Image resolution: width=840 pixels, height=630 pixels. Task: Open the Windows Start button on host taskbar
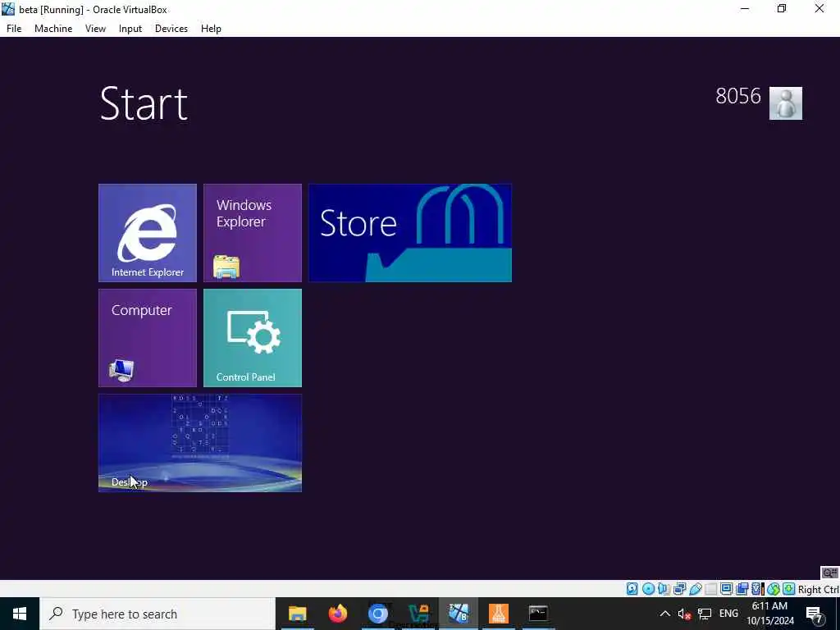coord(20,614)
